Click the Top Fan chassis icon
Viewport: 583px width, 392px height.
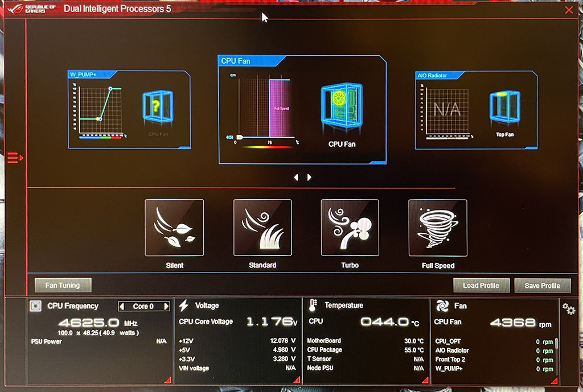(504, 107)
